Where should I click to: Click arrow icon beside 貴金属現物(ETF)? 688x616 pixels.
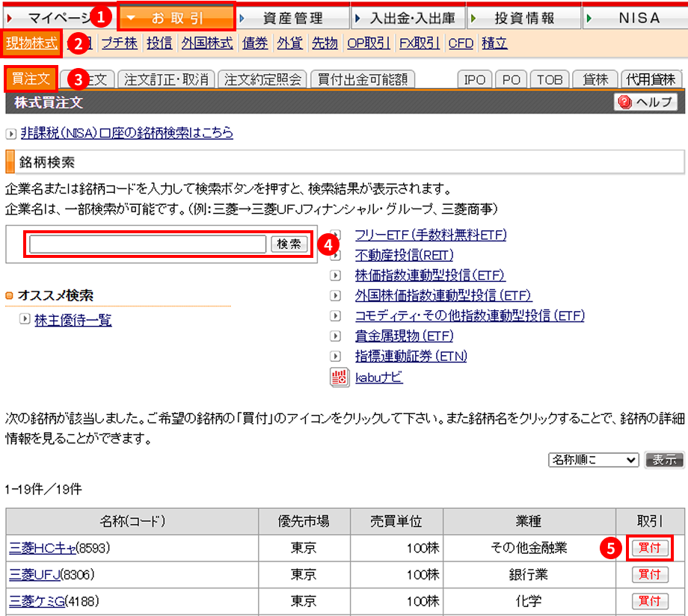click(336, 336)
